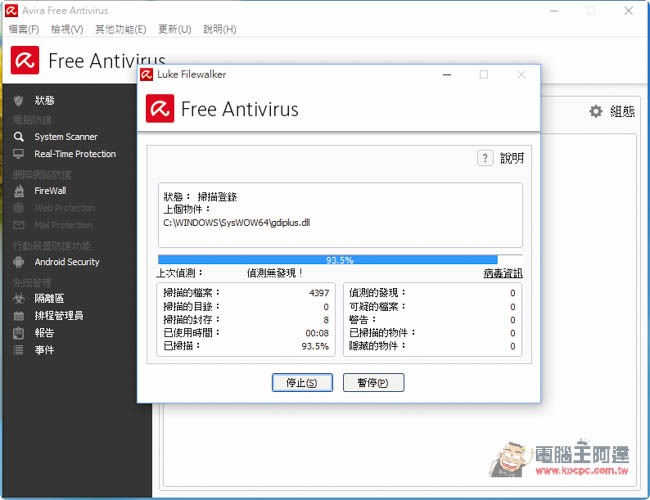The width and height of the screenshot is (650, 500).
Task: Select 事件 events entry
Action: (x=44, y=350)
